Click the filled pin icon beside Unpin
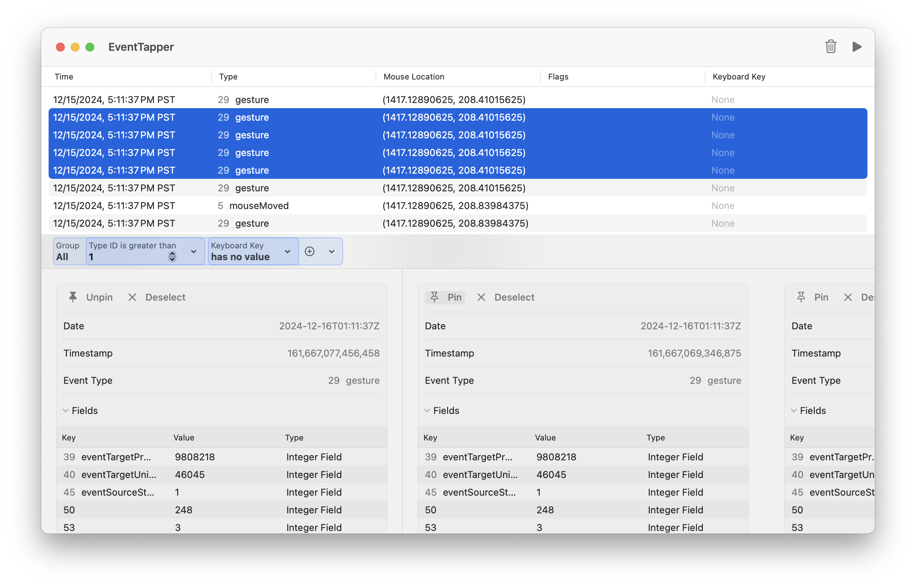Screen dimensions: 916x588 73,297
